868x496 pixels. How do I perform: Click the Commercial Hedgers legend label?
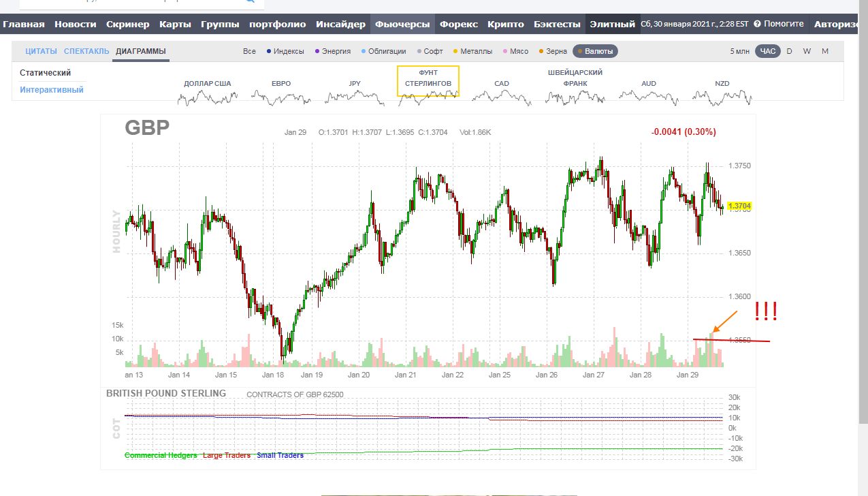[161, 455]
